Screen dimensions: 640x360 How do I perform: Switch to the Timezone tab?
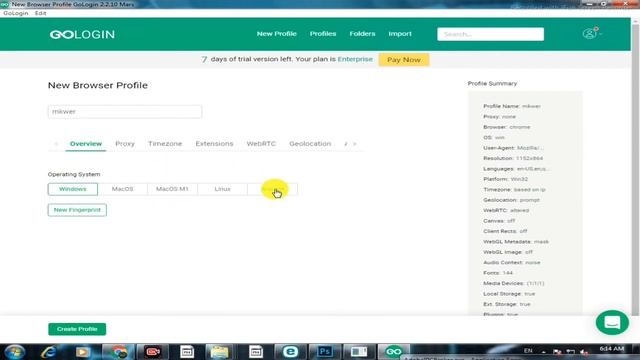click(165, 144)
